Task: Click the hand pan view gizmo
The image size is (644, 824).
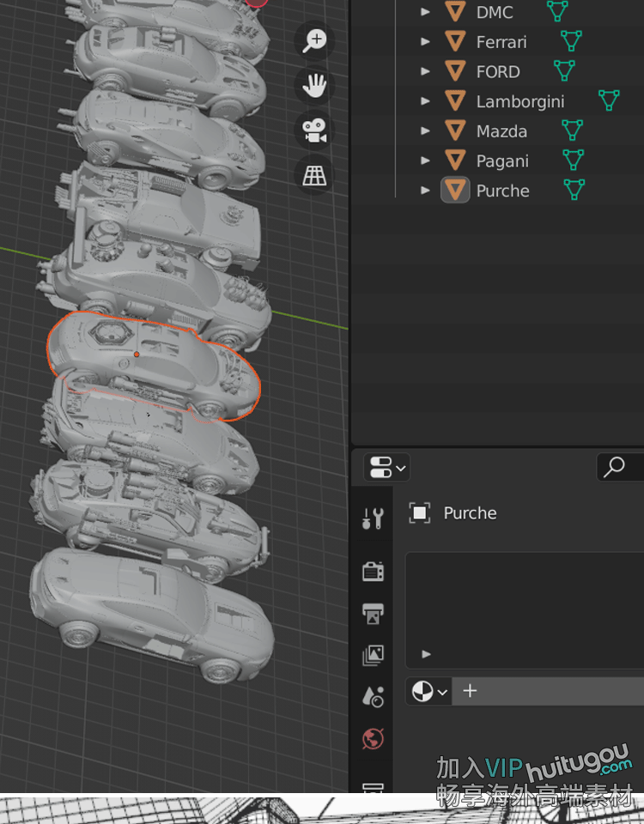Action: 315,85
